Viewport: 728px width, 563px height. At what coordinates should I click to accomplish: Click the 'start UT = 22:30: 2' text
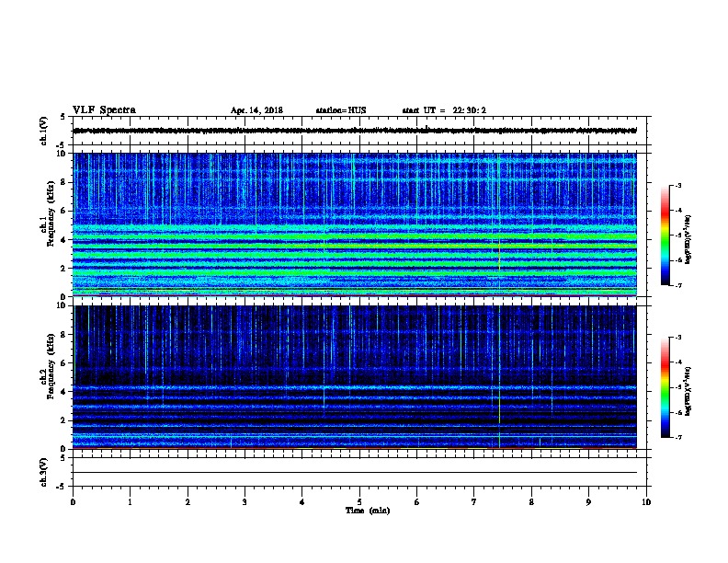coord(444,110)
